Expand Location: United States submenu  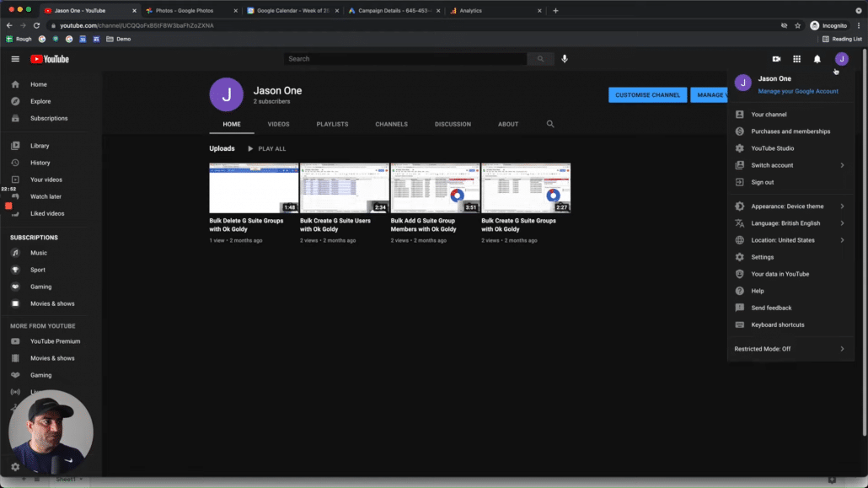click(790, 240)
